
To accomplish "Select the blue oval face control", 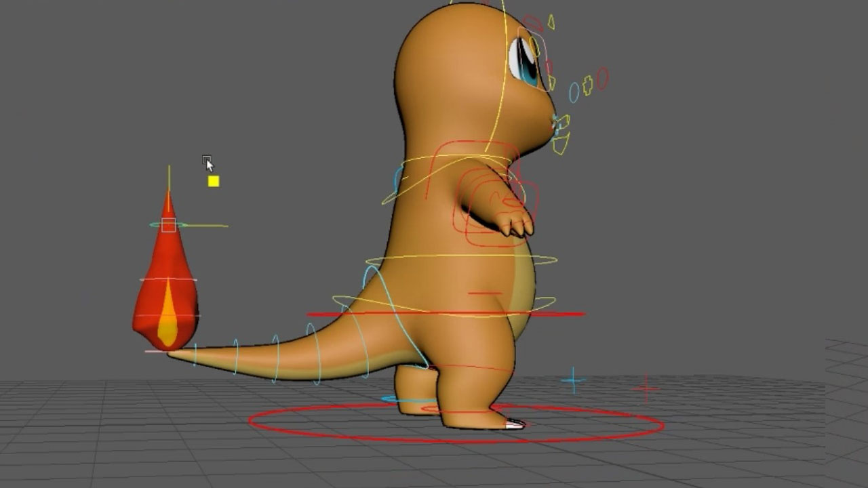I will pyautogui.click(x=574, y=92).
